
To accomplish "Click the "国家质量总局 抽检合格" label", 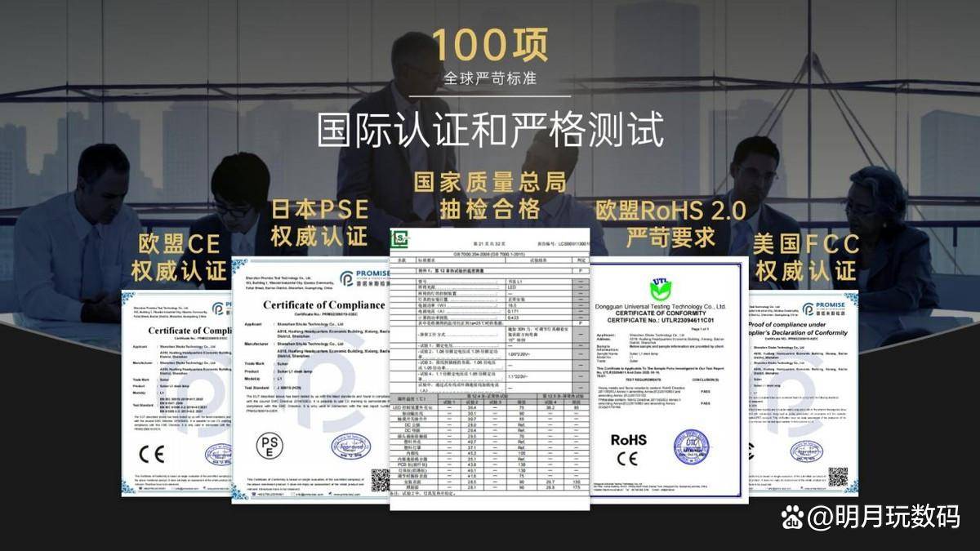I will coord(490,195).
